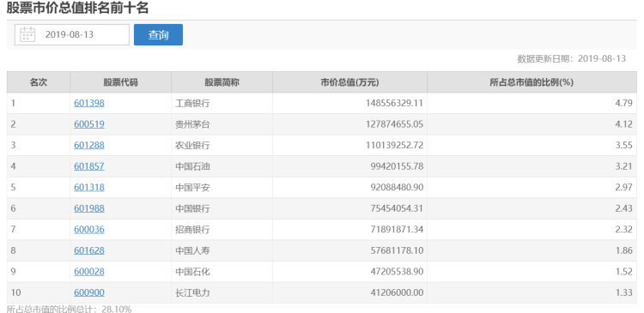Image resolution: width=644 pixels, height=313 pixels.
Task: Click the calendar icon in date field
Action: [27, 34]
